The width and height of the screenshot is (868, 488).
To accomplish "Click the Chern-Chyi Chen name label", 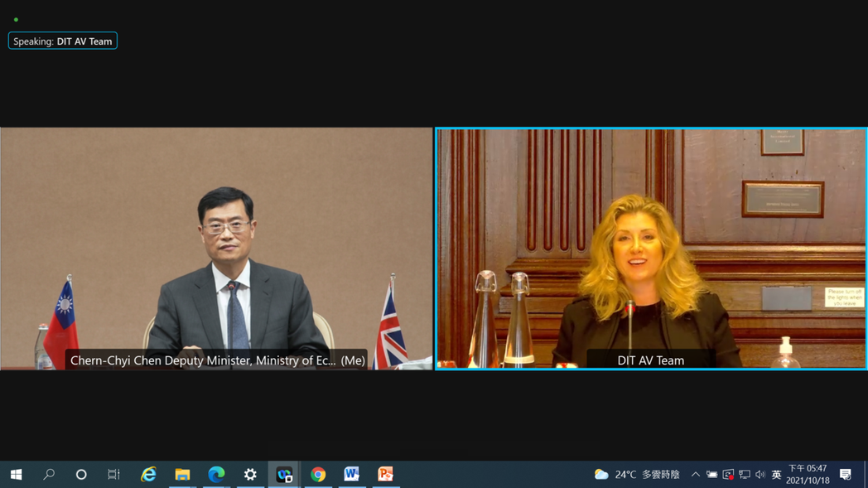I will pyautogui.click(x=217, y=360).
